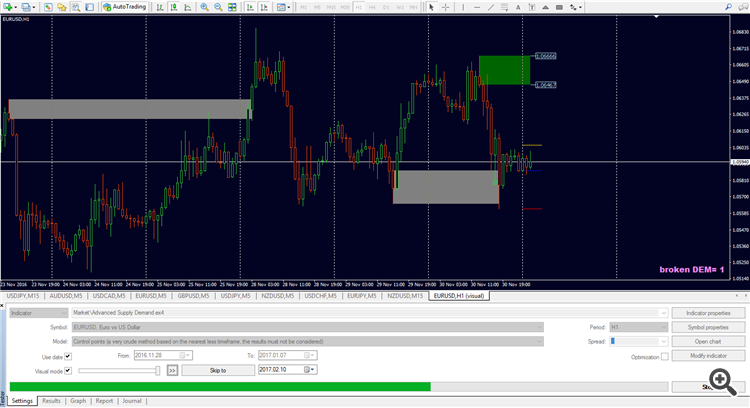Switch to the Journal tab
The width and height of the screenshot is (750, 408).
coord(132,401)
